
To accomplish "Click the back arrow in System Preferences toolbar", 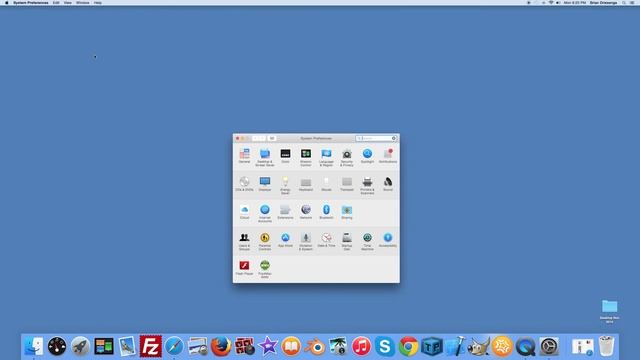I will pos(255,138).
